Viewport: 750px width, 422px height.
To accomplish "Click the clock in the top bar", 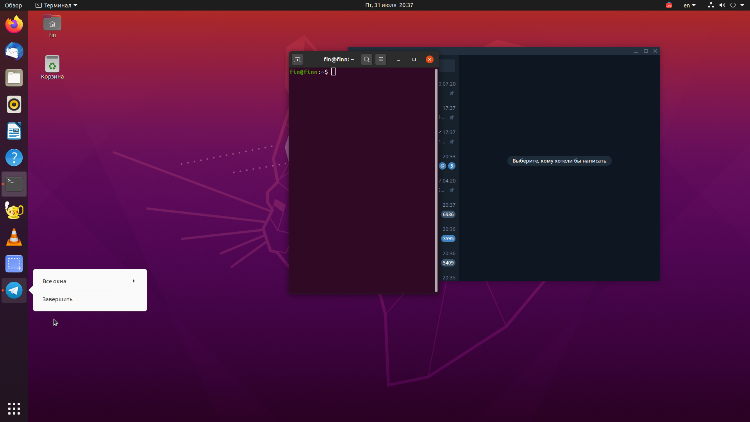I will coord(375,5).
